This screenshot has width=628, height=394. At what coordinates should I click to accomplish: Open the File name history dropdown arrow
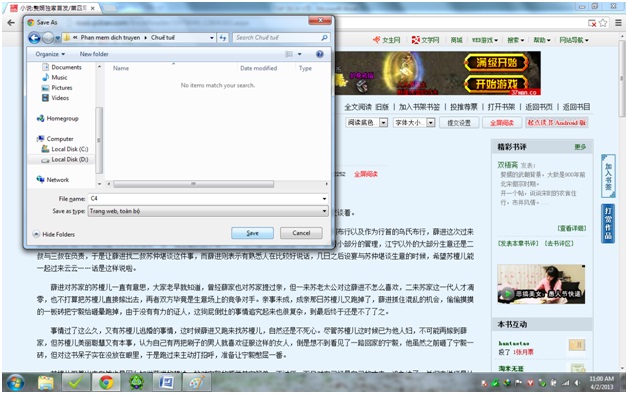pos(324,199)
